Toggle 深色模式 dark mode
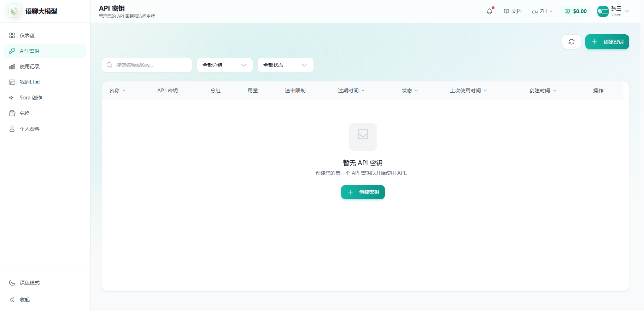The height and width of the screenshot is (311, 644). 45,283
